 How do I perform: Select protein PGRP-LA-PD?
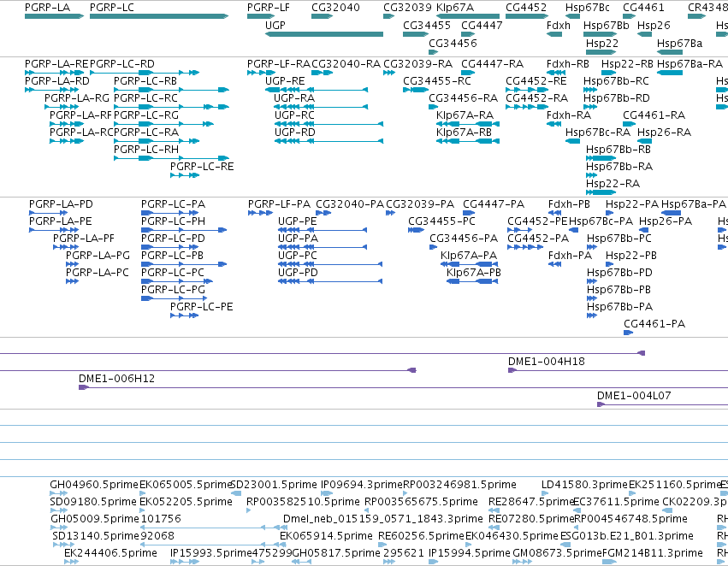48,213
